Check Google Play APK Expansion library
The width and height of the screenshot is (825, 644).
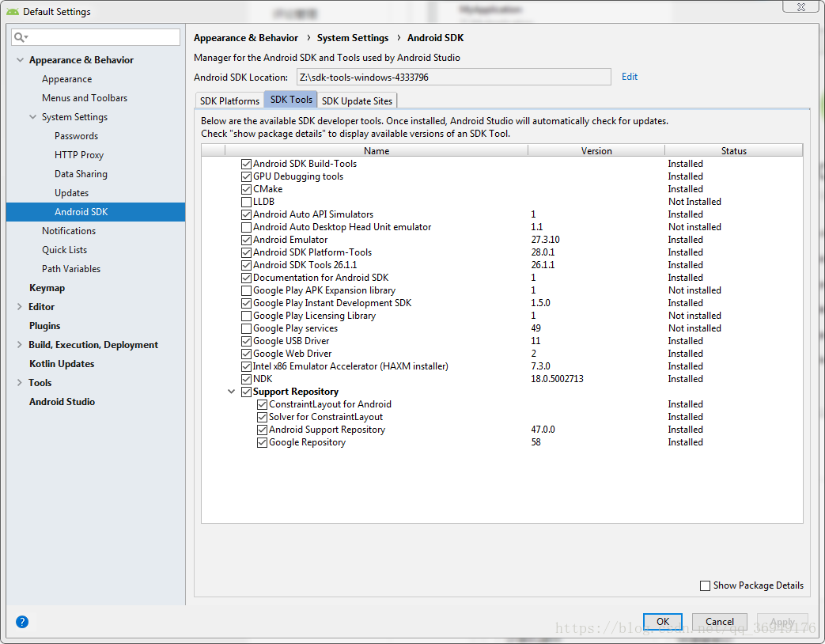(x=246, y=290)
